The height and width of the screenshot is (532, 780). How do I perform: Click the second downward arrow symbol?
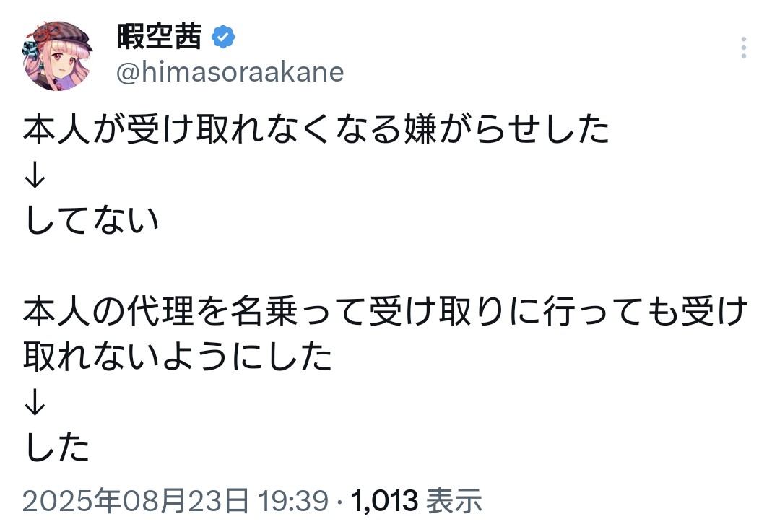coord(35,402)
